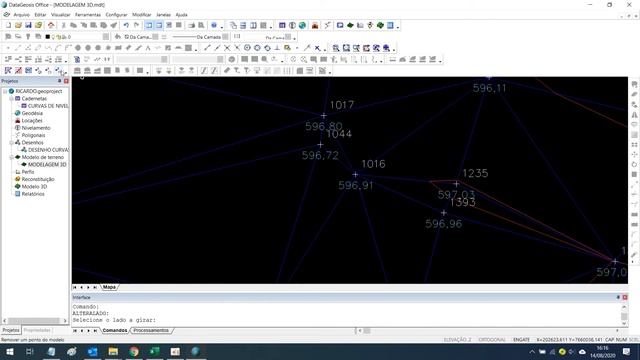Click the red delete model point icon
The image size is (640, 360).
18,71
